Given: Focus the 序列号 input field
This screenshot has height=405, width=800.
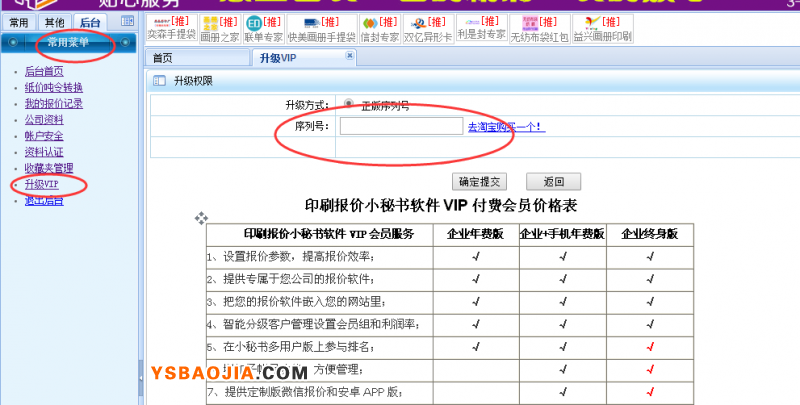Looking at the screenshot, I should pos(402,126).
